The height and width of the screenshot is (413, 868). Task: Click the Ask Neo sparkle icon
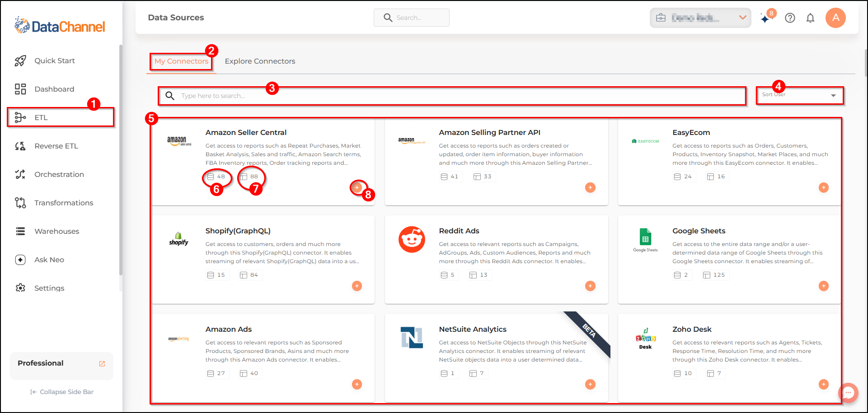point(20,260)
